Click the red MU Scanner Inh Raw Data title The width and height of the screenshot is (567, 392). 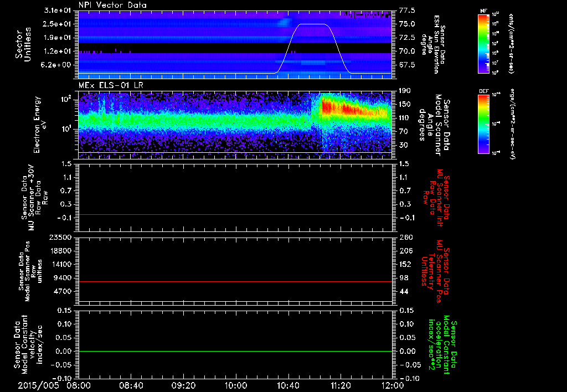436,198
